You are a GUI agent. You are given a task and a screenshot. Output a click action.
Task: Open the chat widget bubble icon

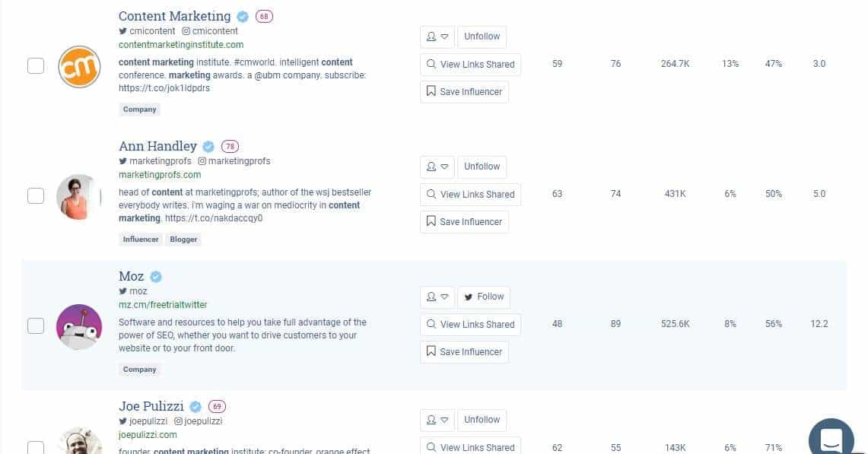click(x=831, y=439)
